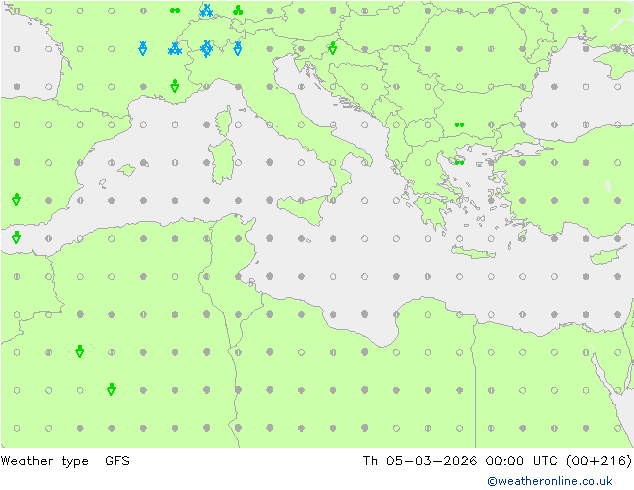Image resolution: width=634 pixels, height=490 pixels.
Task: Click the "(00+216)" forecast hour text
Action: tap(599, 460)
